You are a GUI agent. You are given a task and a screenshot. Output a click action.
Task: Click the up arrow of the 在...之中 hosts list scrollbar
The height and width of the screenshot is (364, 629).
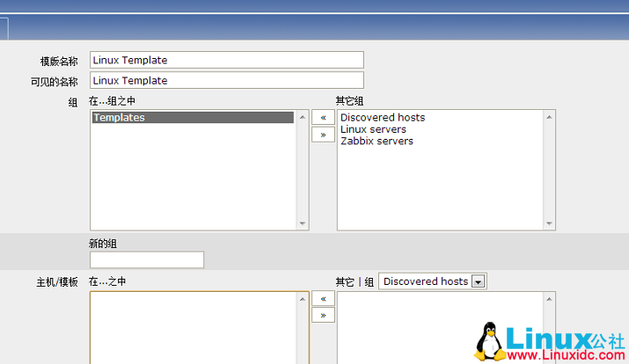[303, 299]
